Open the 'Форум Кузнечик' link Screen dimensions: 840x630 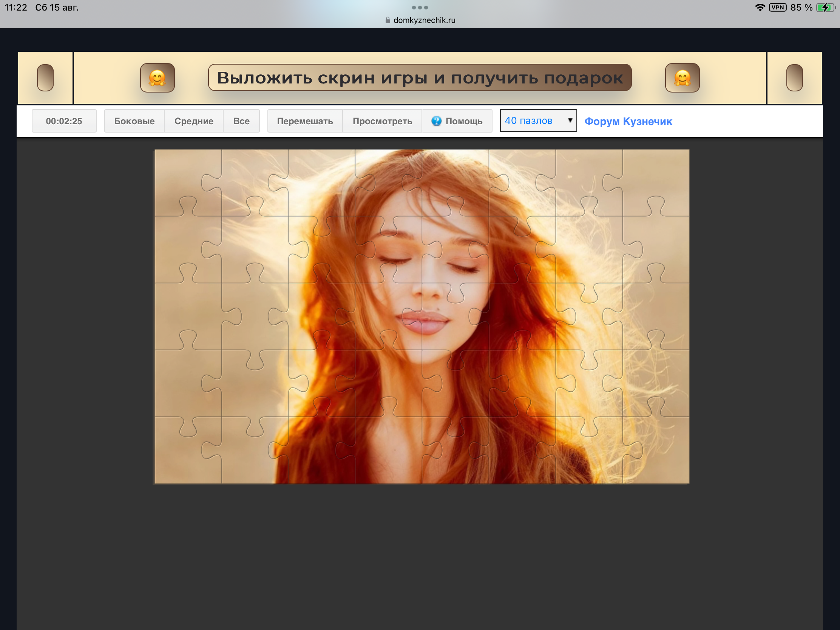pos(628,122)
